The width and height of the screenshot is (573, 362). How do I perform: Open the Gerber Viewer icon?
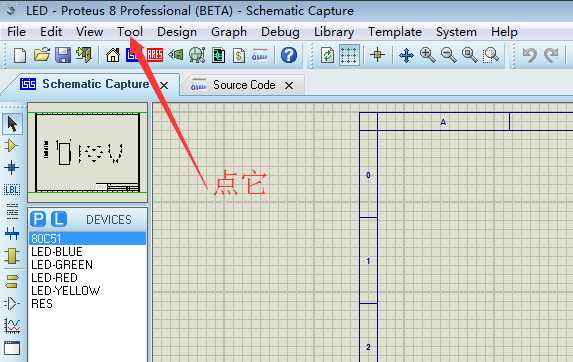(197, 56)
